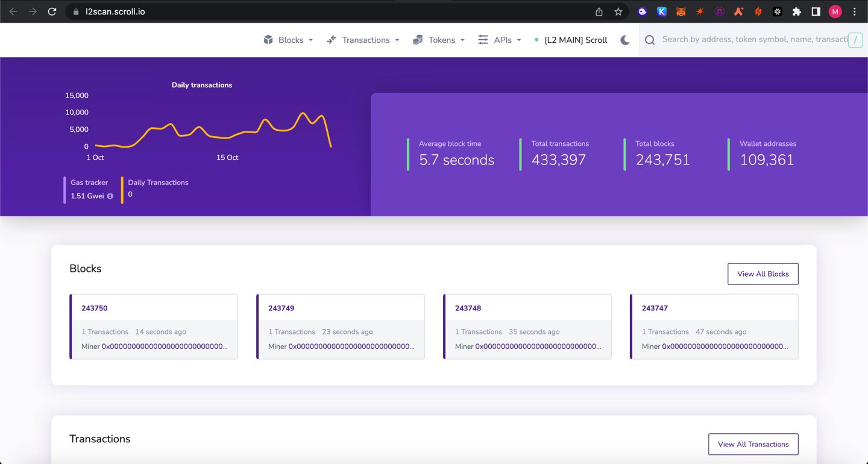This screenshot has height=464, width=868.
Task: Click View All Transactions button
Action: (x=753, y=444)
